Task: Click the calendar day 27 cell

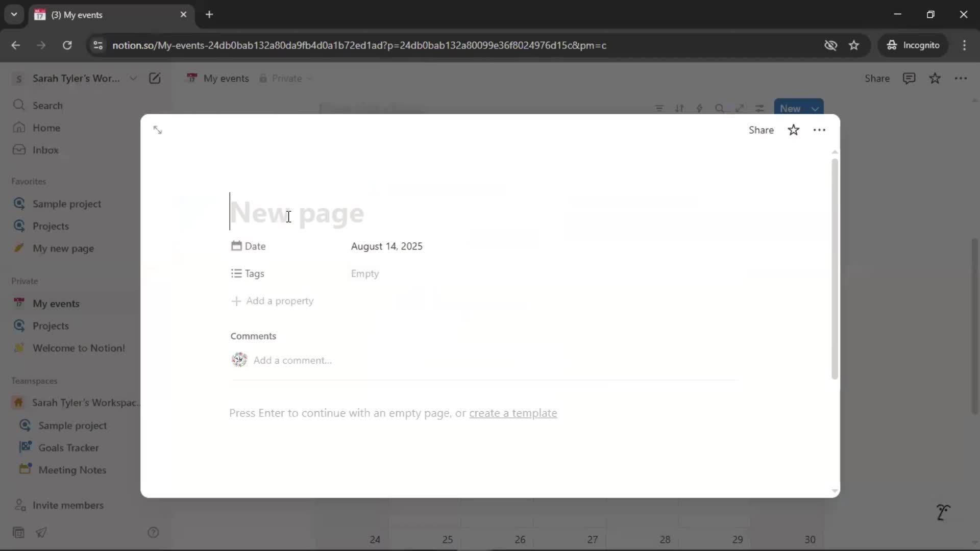Action: (570, 533)
